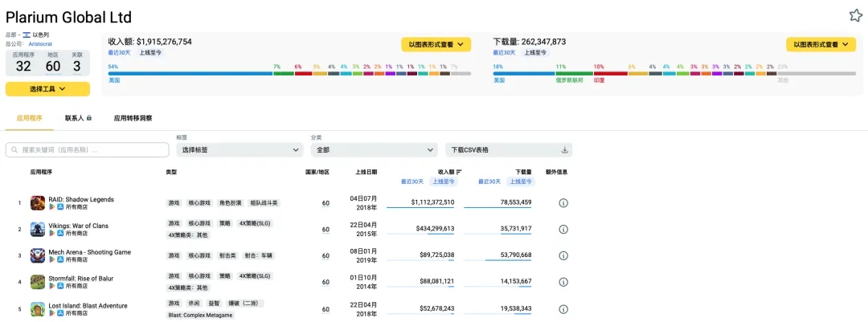Viewport: 868px width, 322px height.
Task: Click the sort icon beside the 收入额 column header
Action: coord(459,172)
